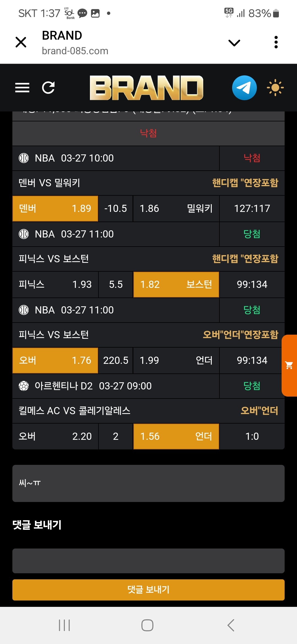
Task: Close the in-app browser with X
Action: [x=21, y=42]
